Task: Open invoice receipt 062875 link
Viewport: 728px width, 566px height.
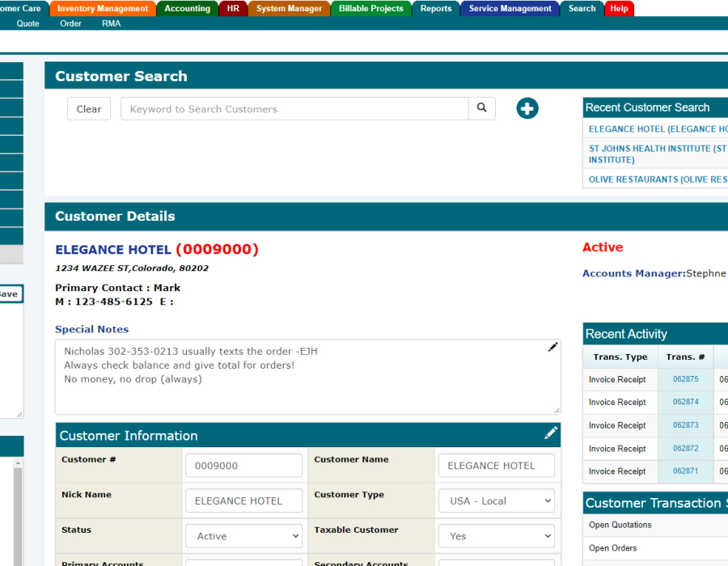Action: tap(685, 379)
